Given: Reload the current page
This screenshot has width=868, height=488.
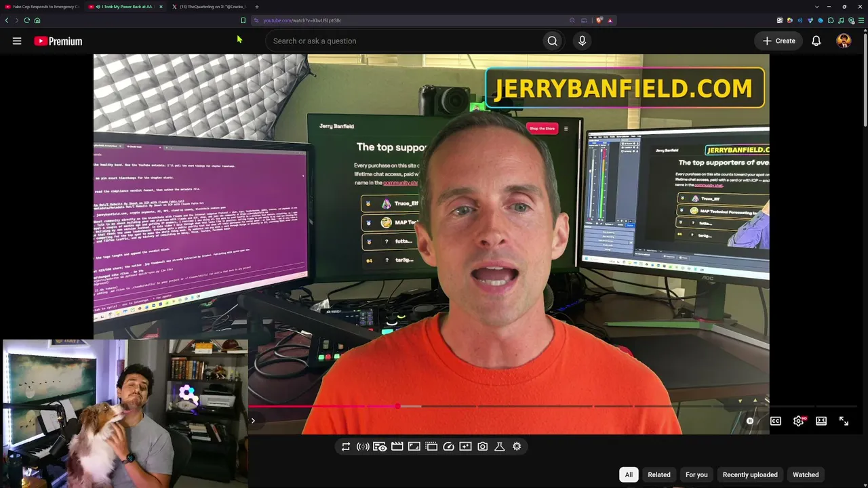Looking at the screenshot, I should [27, 20].
